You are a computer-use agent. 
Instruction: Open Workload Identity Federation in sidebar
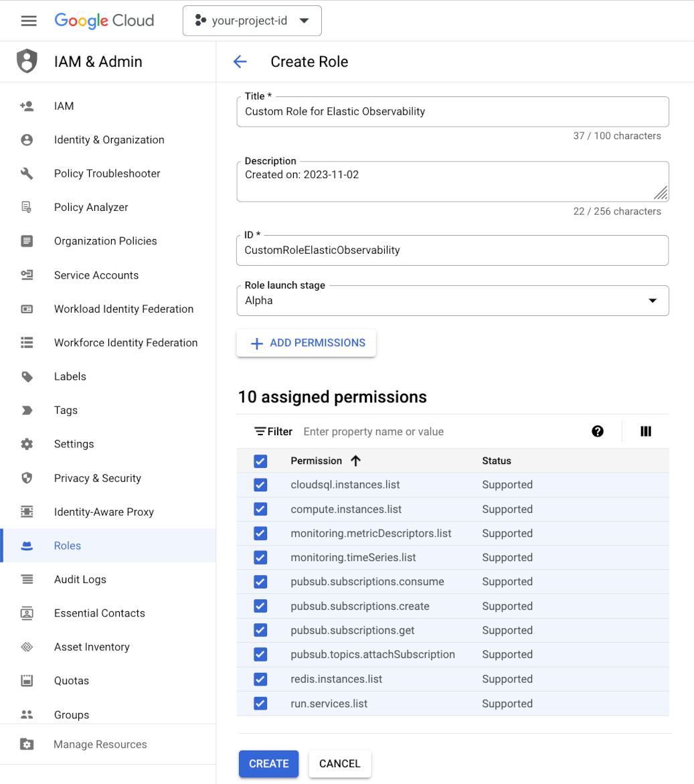pyautogui.click(x=123, y=309)
